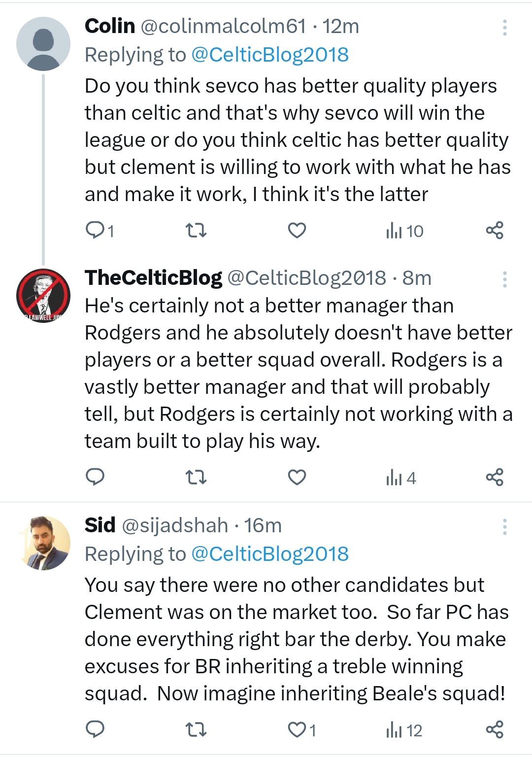View Colin's profile by username
Screen dimensions: 532x760
(223, 26)
